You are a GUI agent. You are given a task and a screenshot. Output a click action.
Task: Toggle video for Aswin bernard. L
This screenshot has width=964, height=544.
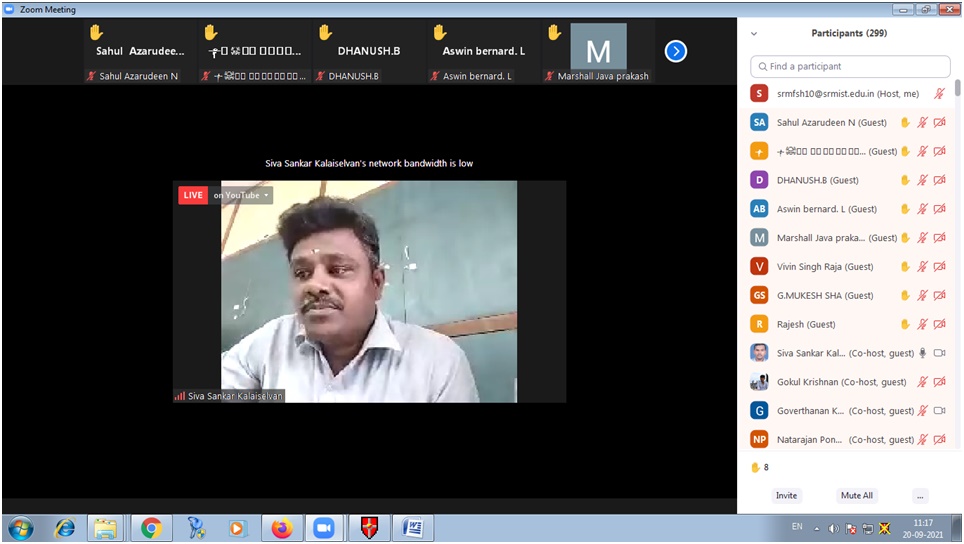(x=939, y=209)
